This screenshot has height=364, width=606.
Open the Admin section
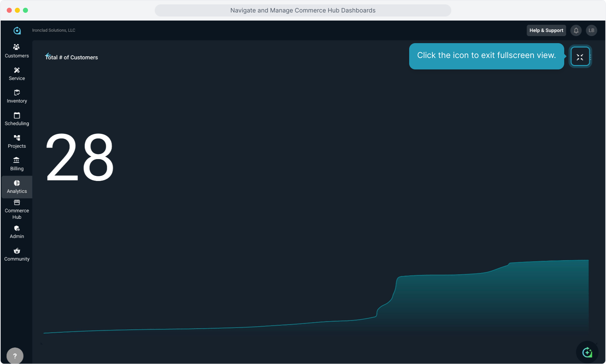click(x=17, y=232)
